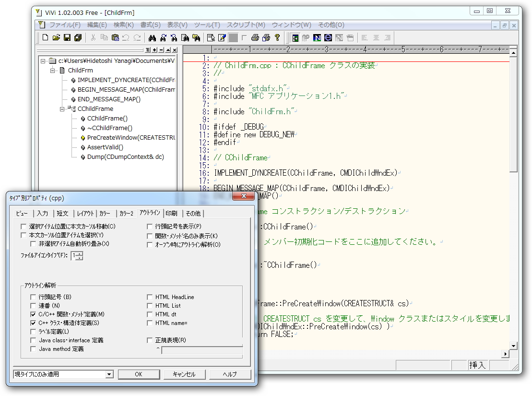Image resolution: width=532 pixels, height=396 pixels.
Task: Click the Undo arrow icon
Action: [126, 38]
